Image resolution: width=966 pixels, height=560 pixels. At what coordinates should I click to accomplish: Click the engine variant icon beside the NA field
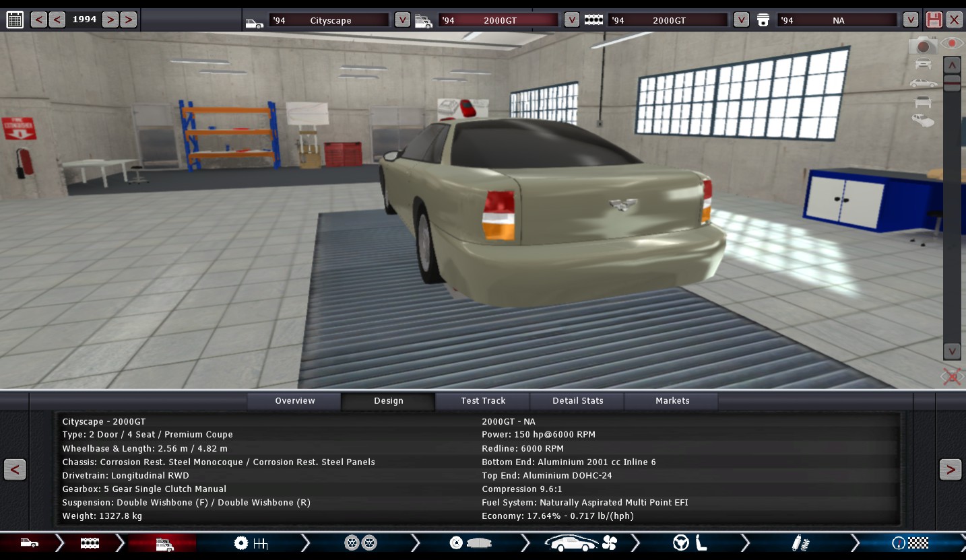pos(763,20)
